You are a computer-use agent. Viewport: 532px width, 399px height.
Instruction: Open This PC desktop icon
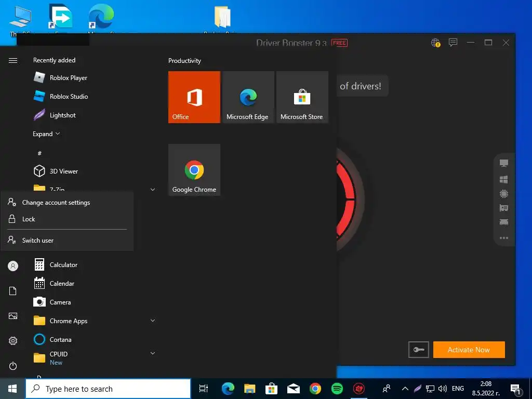pos(20,20)
